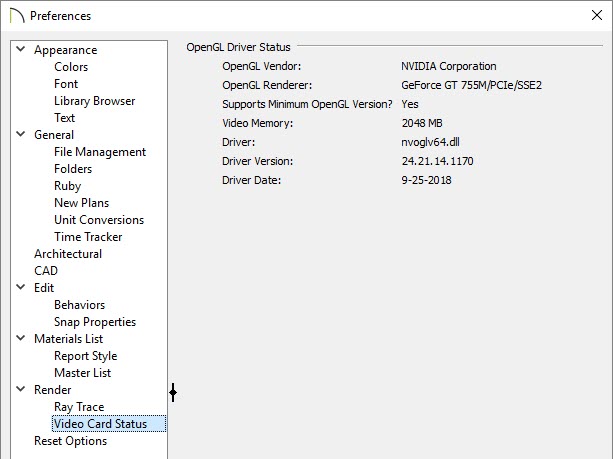Open Snap Properties settings

click(95, 322)
